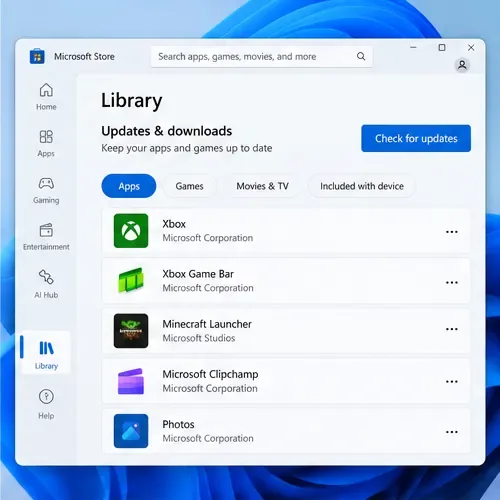Open the Home section in sidebar

click(46, 97)
